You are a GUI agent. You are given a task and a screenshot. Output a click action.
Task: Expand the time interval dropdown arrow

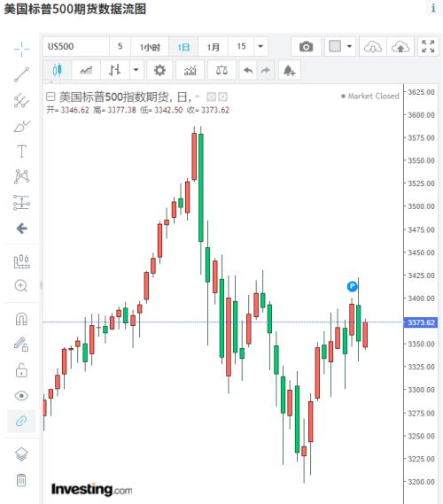click(x=260, y=47)
